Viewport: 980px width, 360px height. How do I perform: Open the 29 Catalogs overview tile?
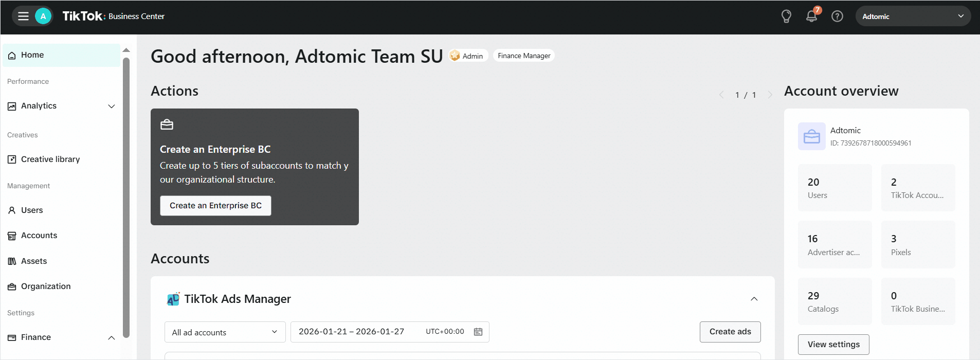[835, 301]
